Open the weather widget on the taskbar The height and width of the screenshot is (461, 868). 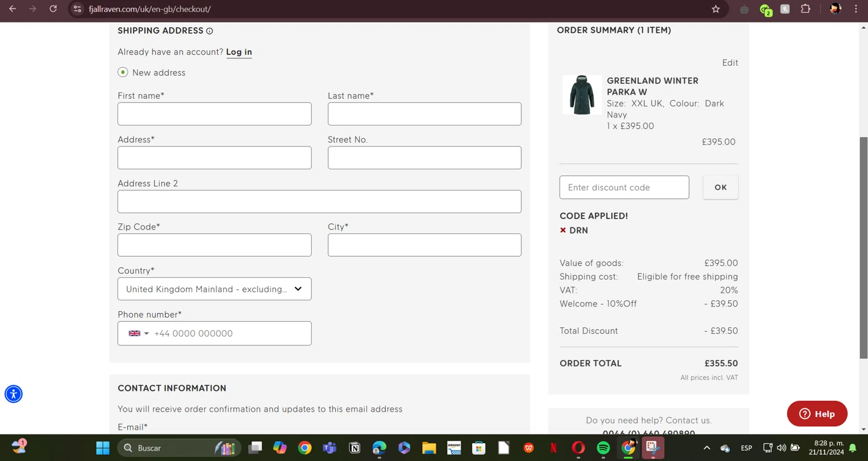pyautogui.click(x=19, y=447)
